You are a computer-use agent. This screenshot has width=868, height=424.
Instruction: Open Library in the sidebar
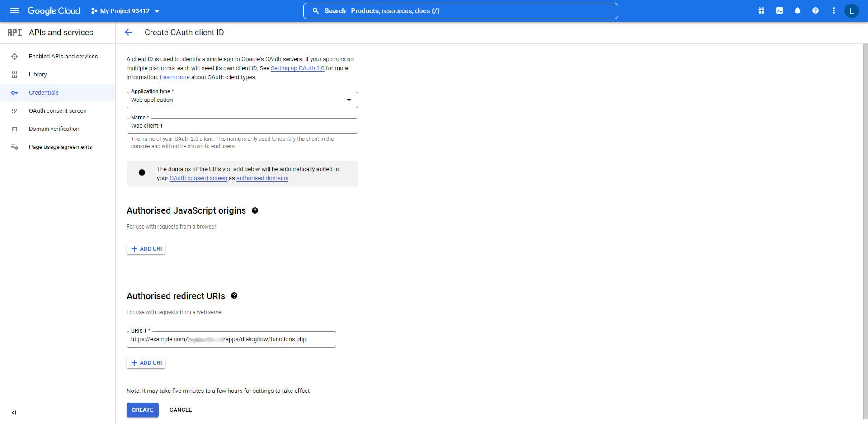pos(38,74)
